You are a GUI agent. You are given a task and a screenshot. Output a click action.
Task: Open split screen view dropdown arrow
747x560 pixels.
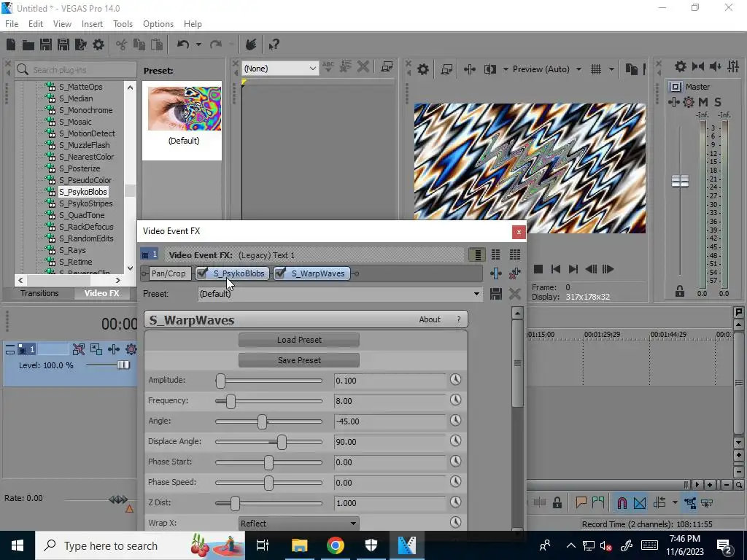[506, 69]
